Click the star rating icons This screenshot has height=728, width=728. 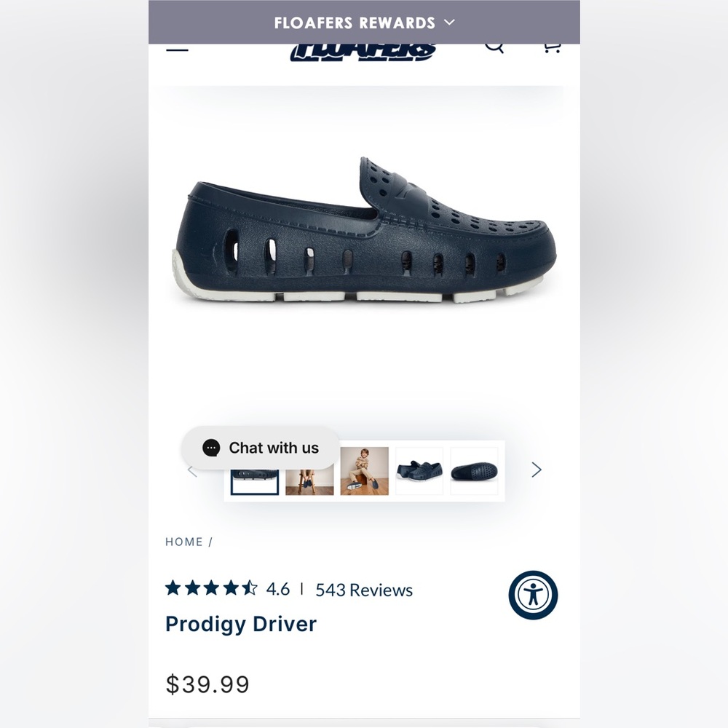(x=211, y=588)
